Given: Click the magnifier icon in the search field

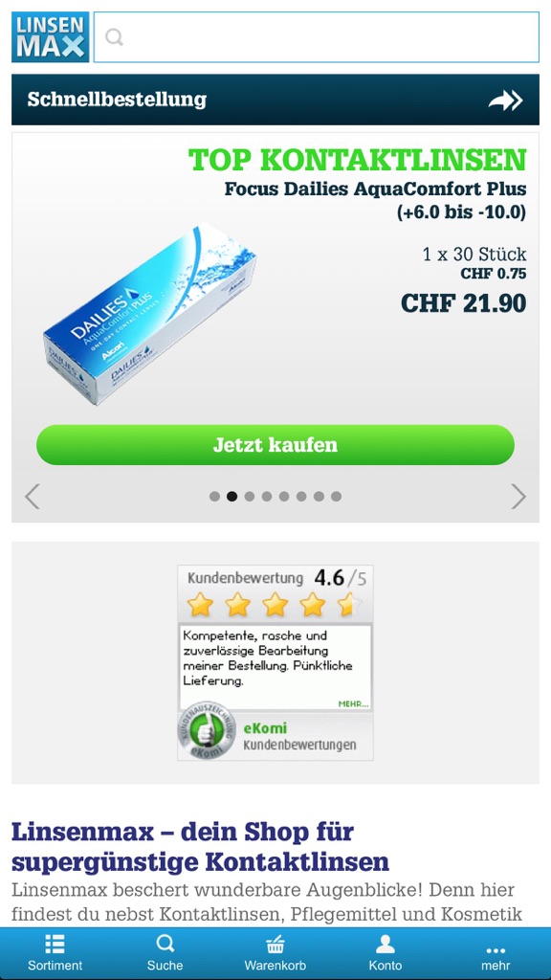Looking at the screenshot, I should point(115,37).
